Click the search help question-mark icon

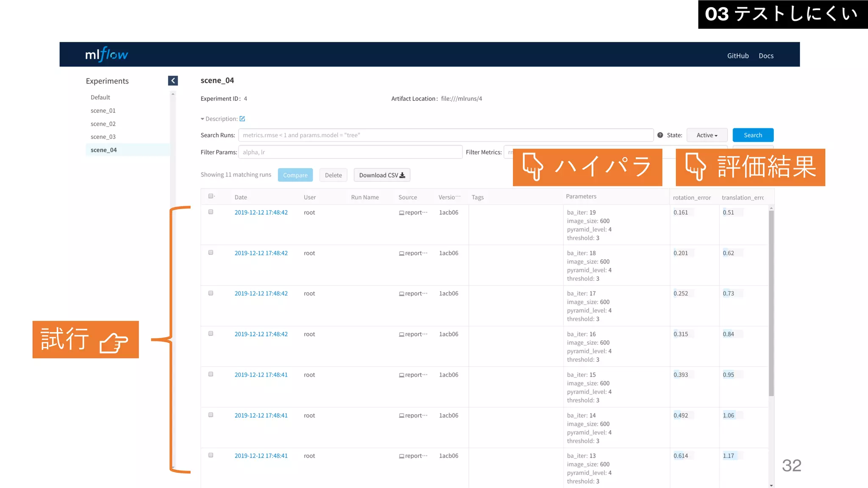pos(660,135)
